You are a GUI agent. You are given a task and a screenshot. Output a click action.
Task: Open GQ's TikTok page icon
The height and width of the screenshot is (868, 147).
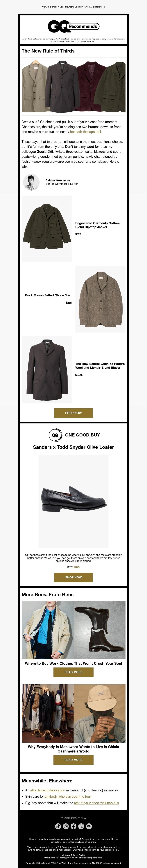[x=58, y=826]
